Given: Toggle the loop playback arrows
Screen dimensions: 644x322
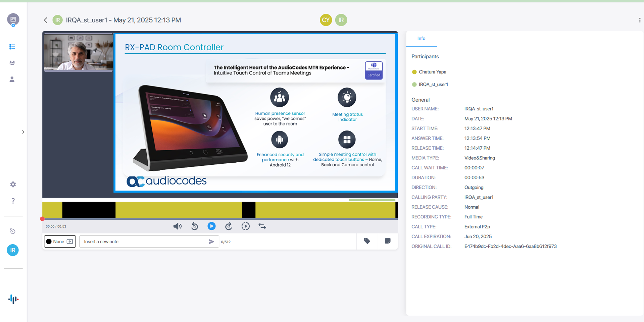Looking at the screenshot, I should 262,226.
